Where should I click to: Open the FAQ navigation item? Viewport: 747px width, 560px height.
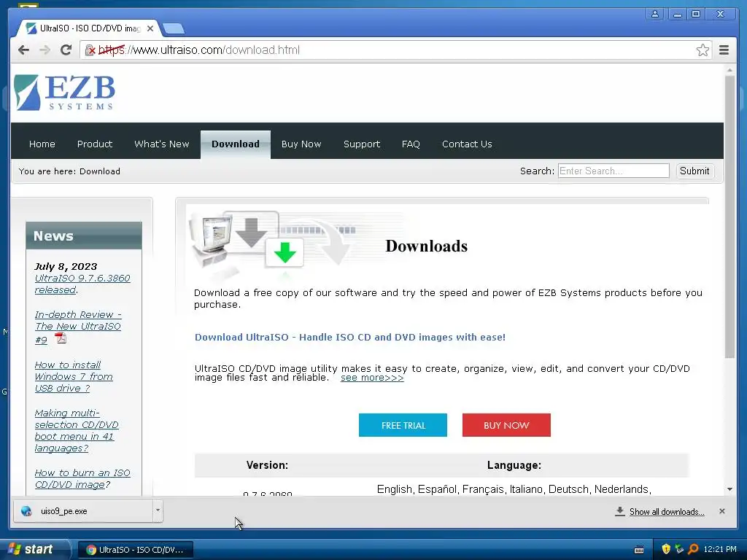tap(411, 144)
